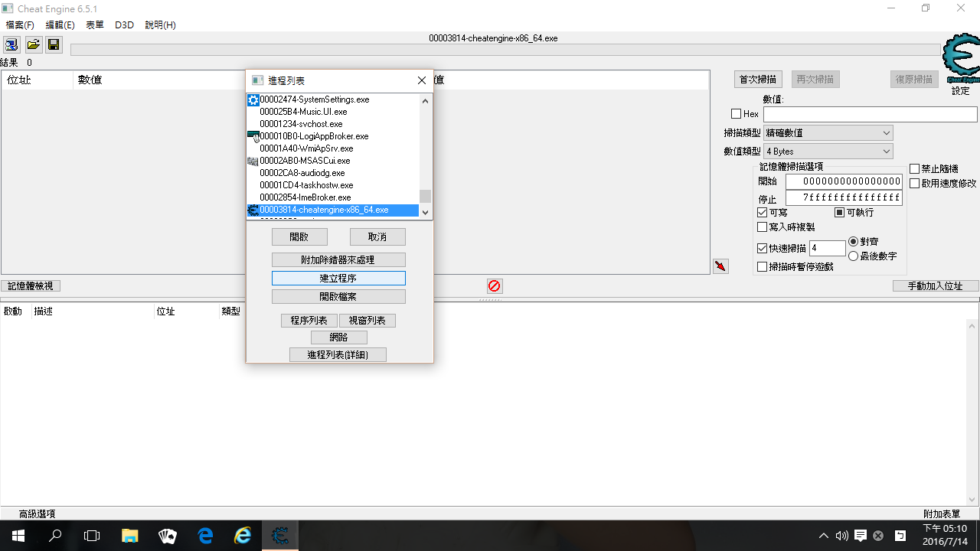This screenshot has width=980, height=551.
Task: Select 00001CD4-taskhostw.exe in process list
Action: click(x=333, y=185)
